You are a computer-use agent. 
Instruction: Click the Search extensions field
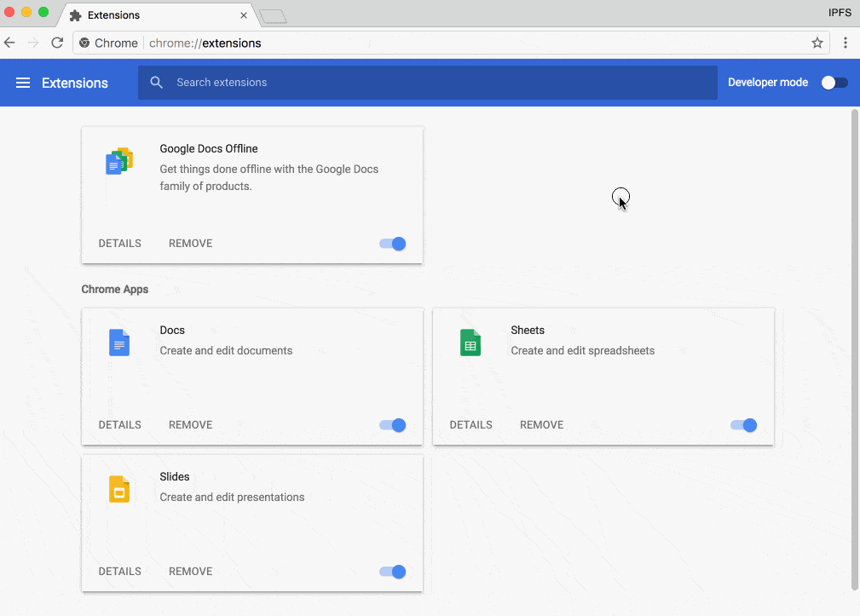(x=426, y=83)
